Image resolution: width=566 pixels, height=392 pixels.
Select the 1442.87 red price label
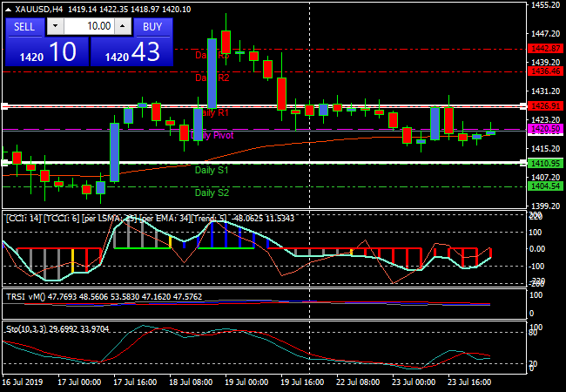(x=545, y=49)
